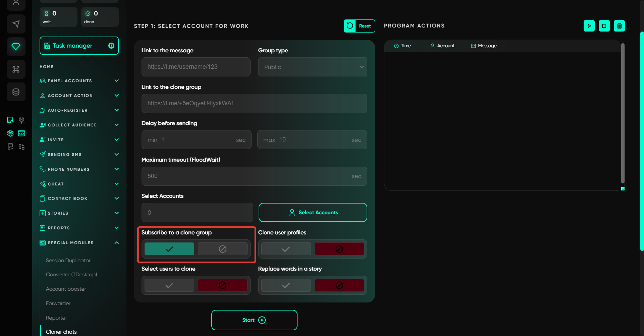Click the Program Actions log scrollbar
Viewport: 644px width, 336px height.
(x=623, y=114)
